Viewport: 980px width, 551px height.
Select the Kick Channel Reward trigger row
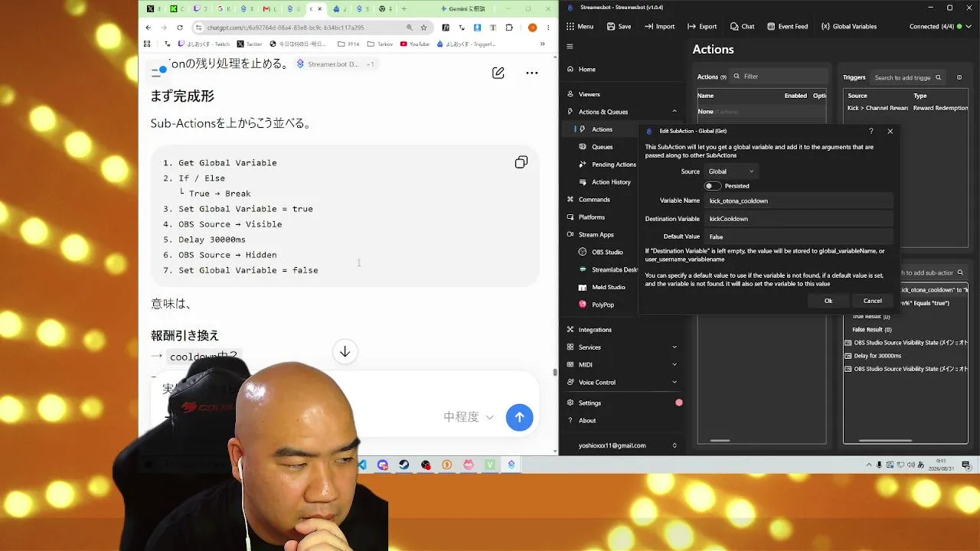click(906, 108)
